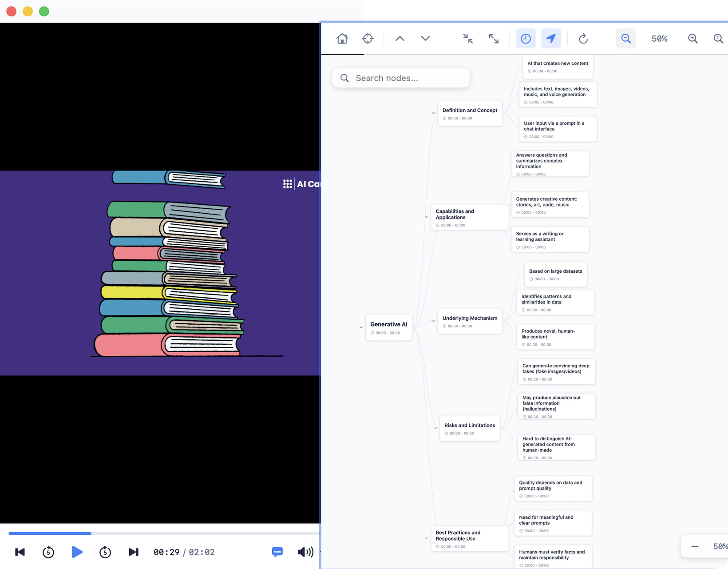Viewport: 728px width, 569px height.
Task: Collapse the Risks and Limitations branch
Action: [435, 428]
